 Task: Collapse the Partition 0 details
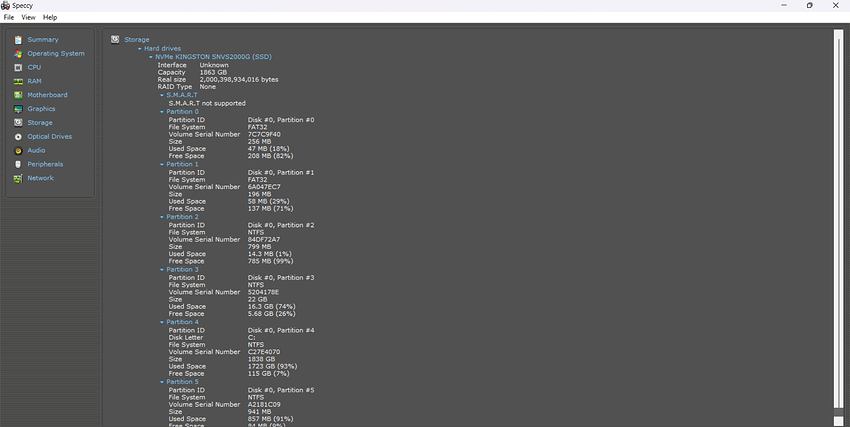(x=162, y=112)
